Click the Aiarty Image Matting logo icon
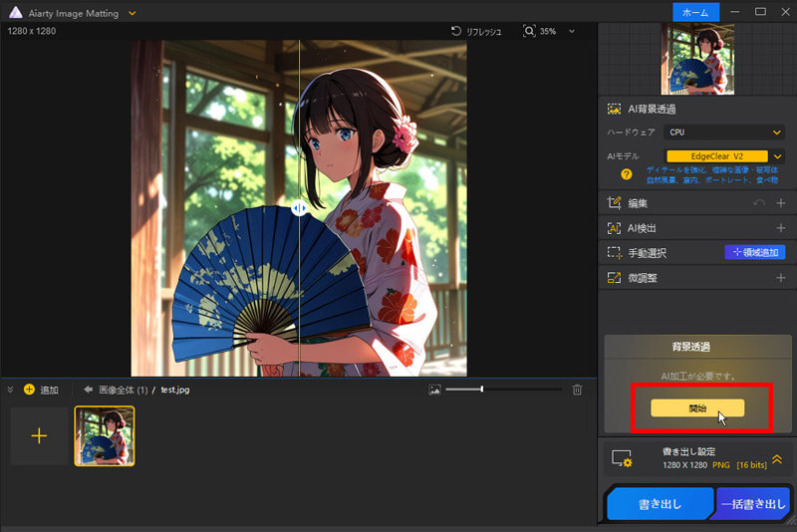 tap(16, 13)
